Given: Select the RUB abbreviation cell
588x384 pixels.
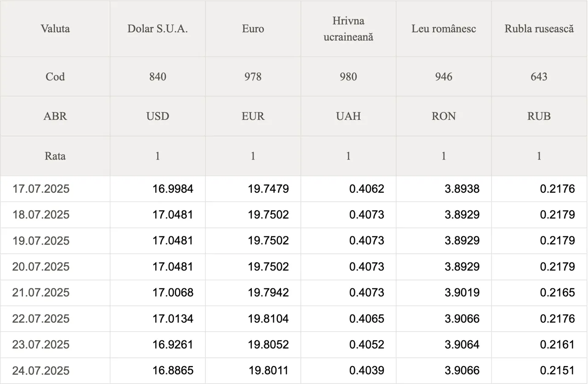Looking at the screenshot, I should pyautogui.click(x=539, y=116).
